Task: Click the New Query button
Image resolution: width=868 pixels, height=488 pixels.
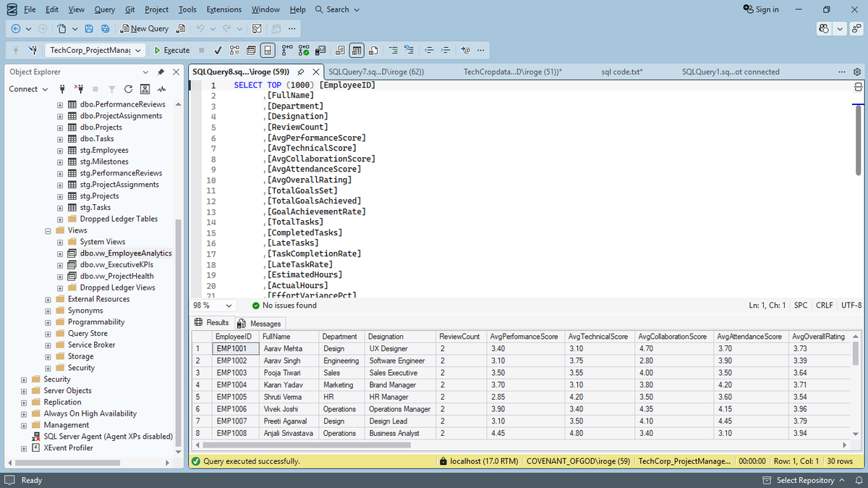Action: [145, 29]
